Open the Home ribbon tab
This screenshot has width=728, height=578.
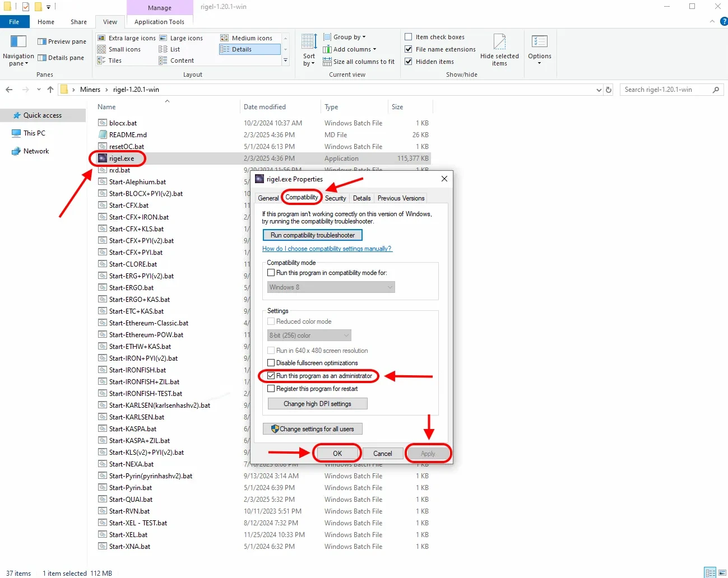46,22
